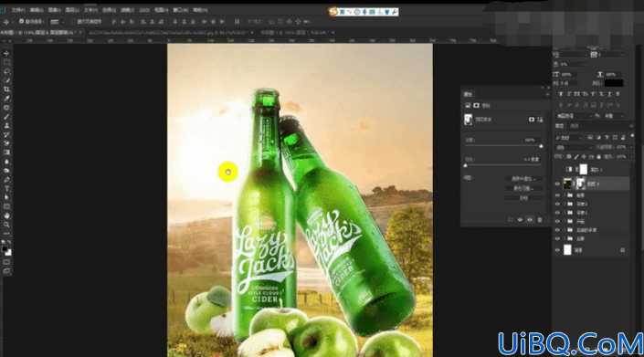Delete mask using Properties trash icon
Image resolution: width=644 pixels, height=357 pixels.
pos(540,220)
